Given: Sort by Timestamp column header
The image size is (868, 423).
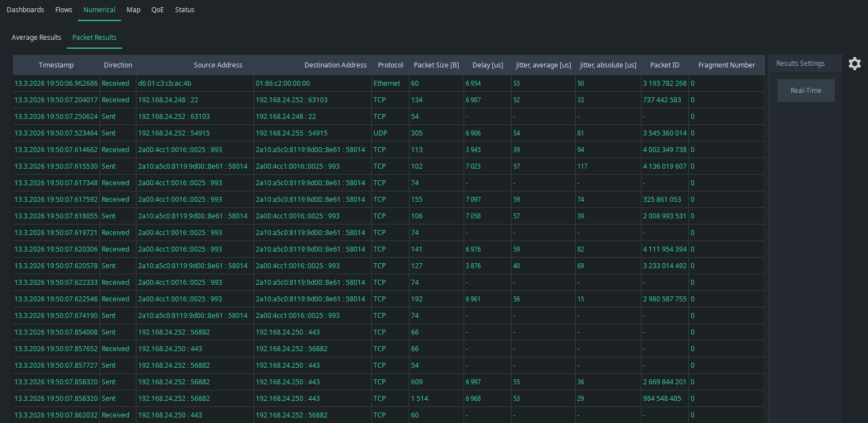Looking at the screenshot, I should point(56,65).
